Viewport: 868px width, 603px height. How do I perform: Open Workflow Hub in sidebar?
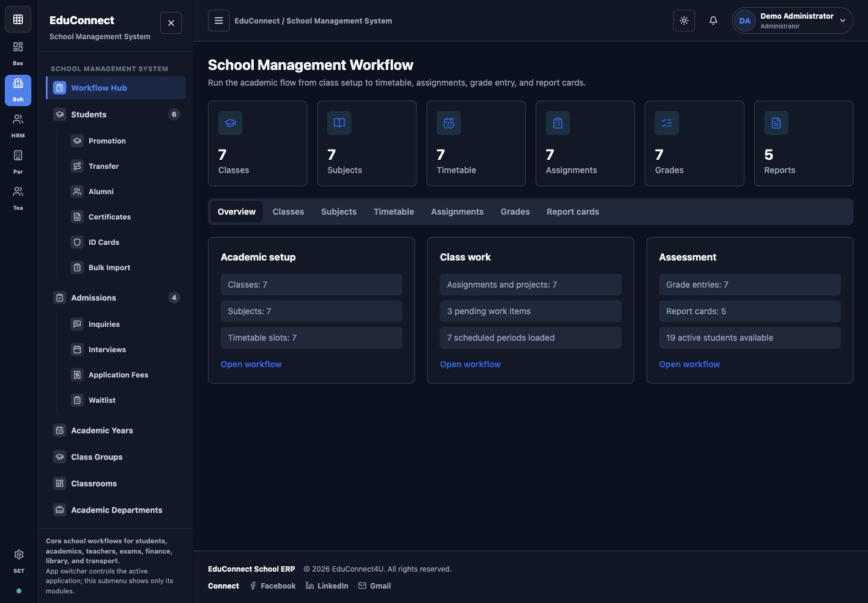pyautogui.click(x=116, y=88)
